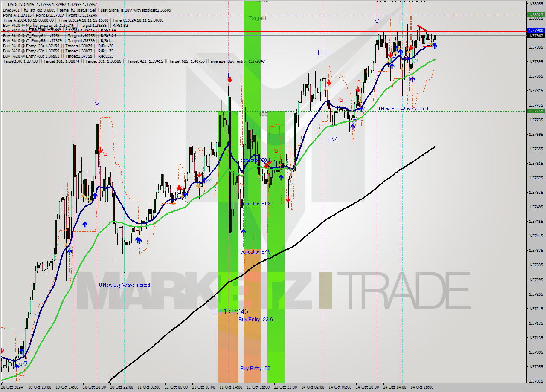Click the 1.37615 price axis label
The height and width of the screenshot is (392, 546).
[536, 163]
